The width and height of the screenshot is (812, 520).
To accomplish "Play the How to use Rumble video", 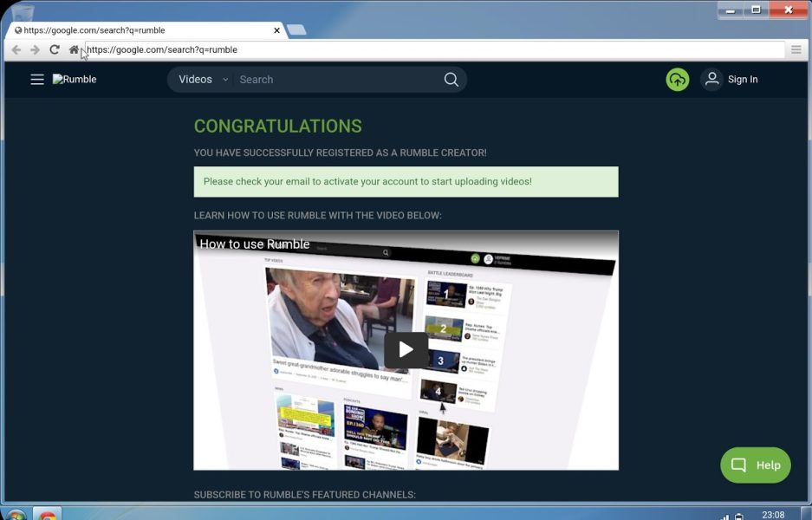I will pyautogui.click(x=406, y=349).
